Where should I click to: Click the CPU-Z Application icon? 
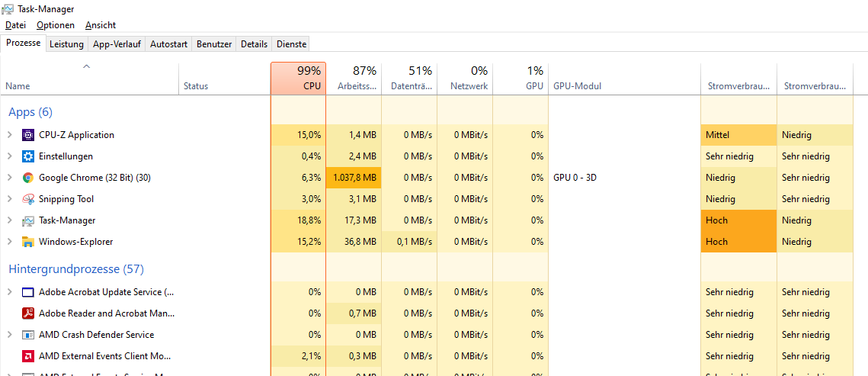[x=27, y=134]
